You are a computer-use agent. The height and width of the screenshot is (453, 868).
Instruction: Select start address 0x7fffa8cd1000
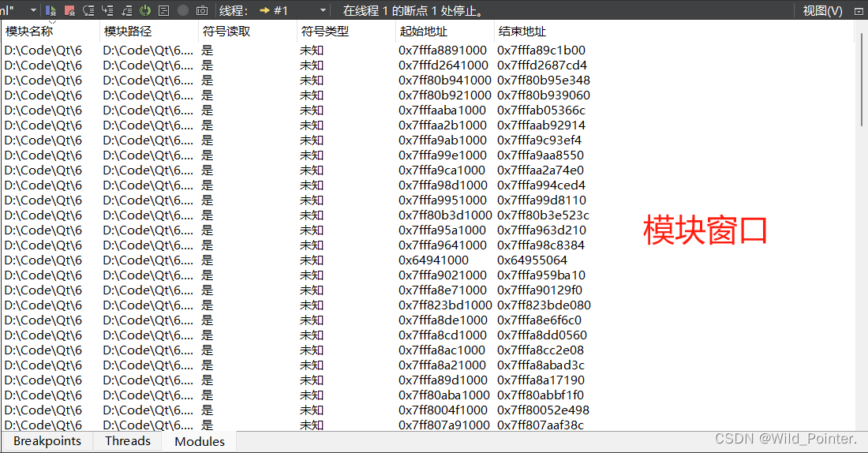443,335
